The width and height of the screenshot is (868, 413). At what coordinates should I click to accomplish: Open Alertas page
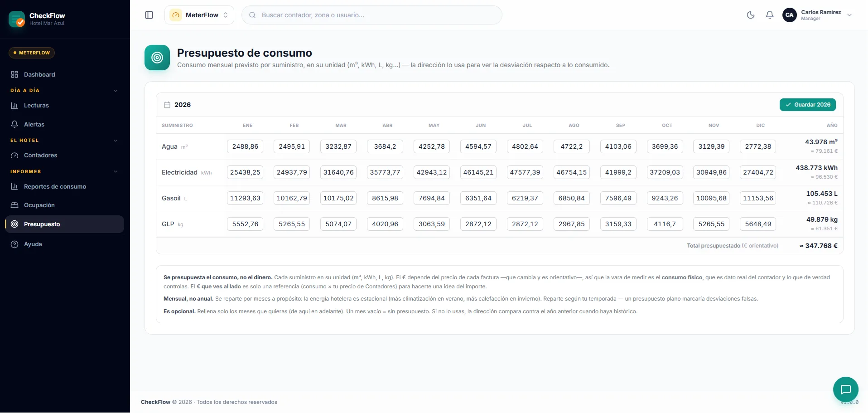coord(64,124)
